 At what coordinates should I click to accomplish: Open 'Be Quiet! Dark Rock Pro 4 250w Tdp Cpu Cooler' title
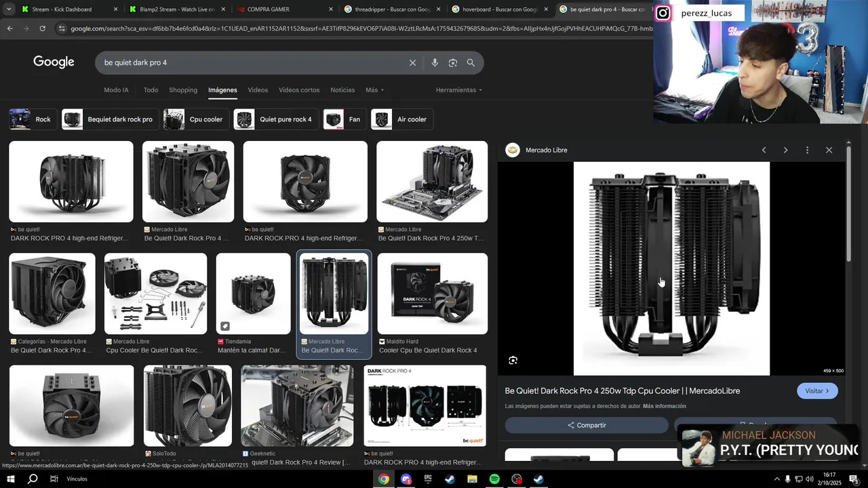click(x=623, y=391)
